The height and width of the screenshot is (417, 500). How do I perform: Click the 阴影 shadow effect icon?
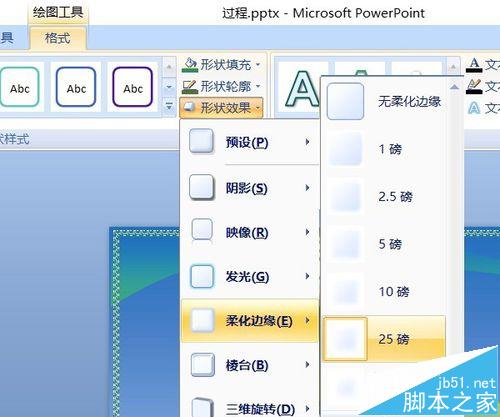(202, 187)
